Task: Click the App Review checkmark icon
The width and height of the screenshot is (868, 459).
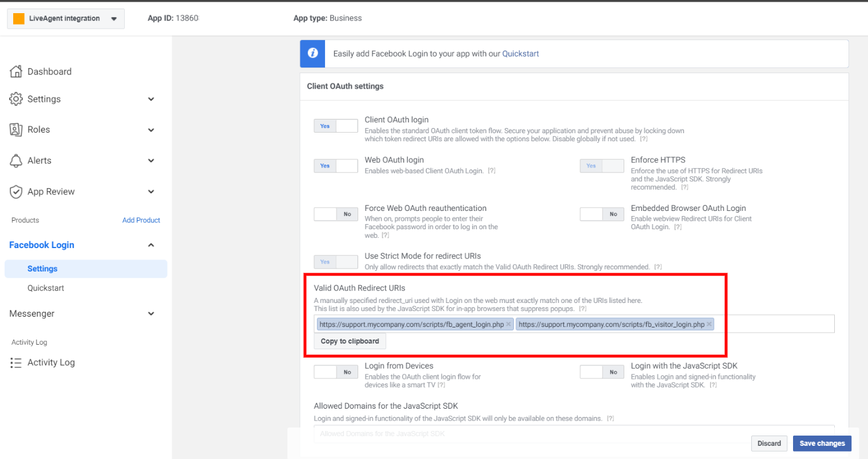Action: click(x=17, y=191)
